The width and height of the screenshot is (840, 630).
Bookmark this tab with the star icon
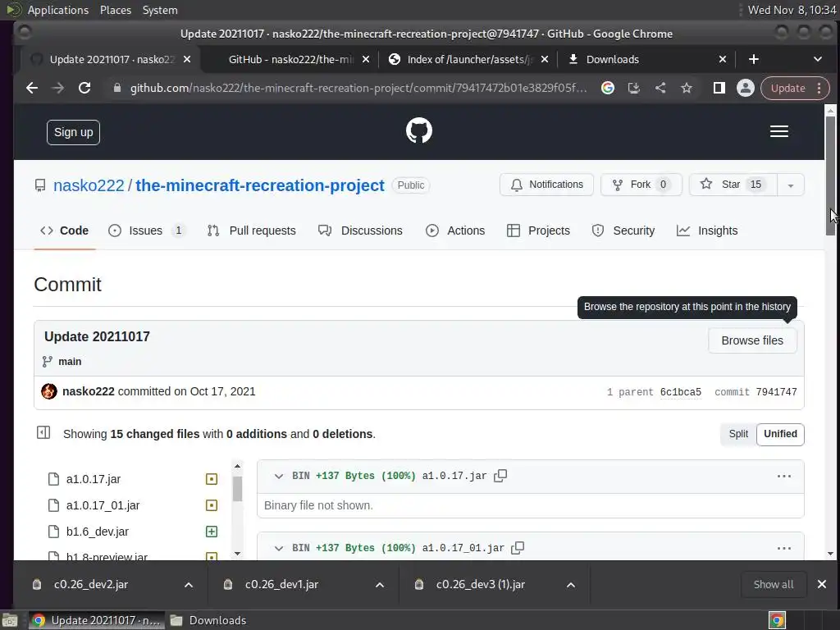(x=687, y=88)
